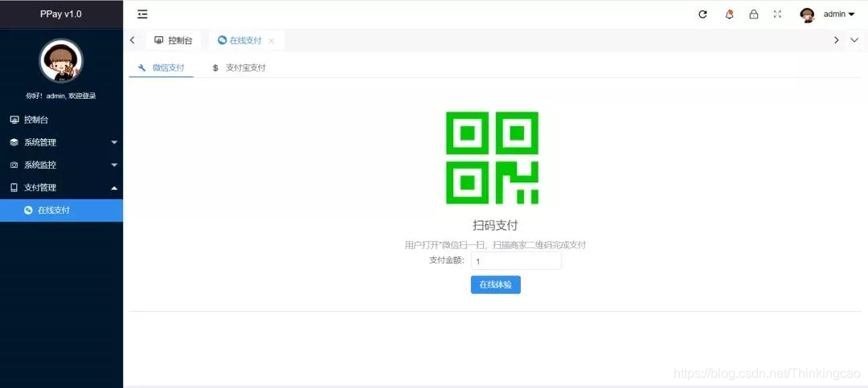Click the green QR code image
Screen dimensions: 868x388
(x=492, y=157)
